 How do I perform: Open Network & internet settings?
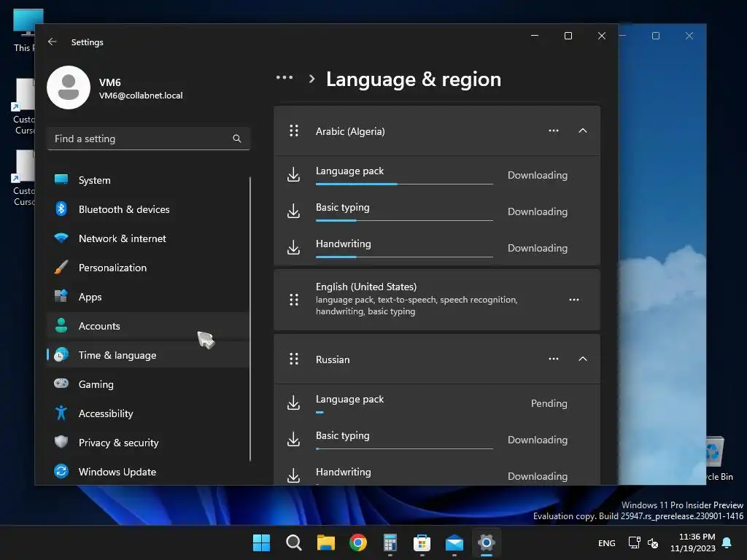(147, 238)
